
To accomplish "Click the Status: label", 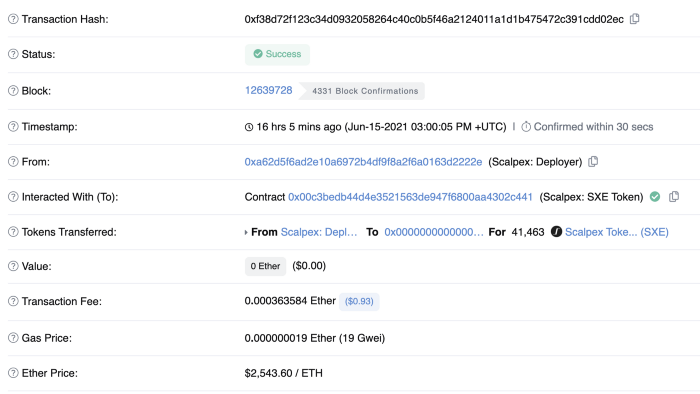I will tap(38, 54).
